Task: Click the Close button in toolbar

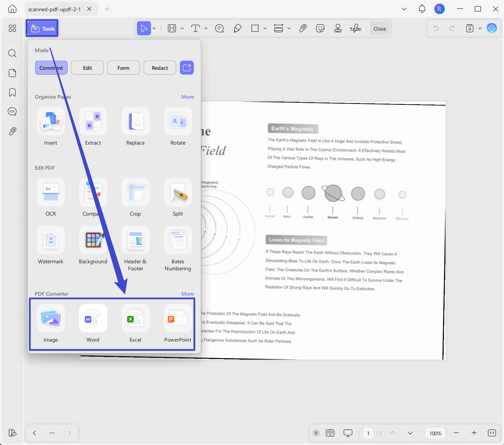Action: (x=380, y=29)
